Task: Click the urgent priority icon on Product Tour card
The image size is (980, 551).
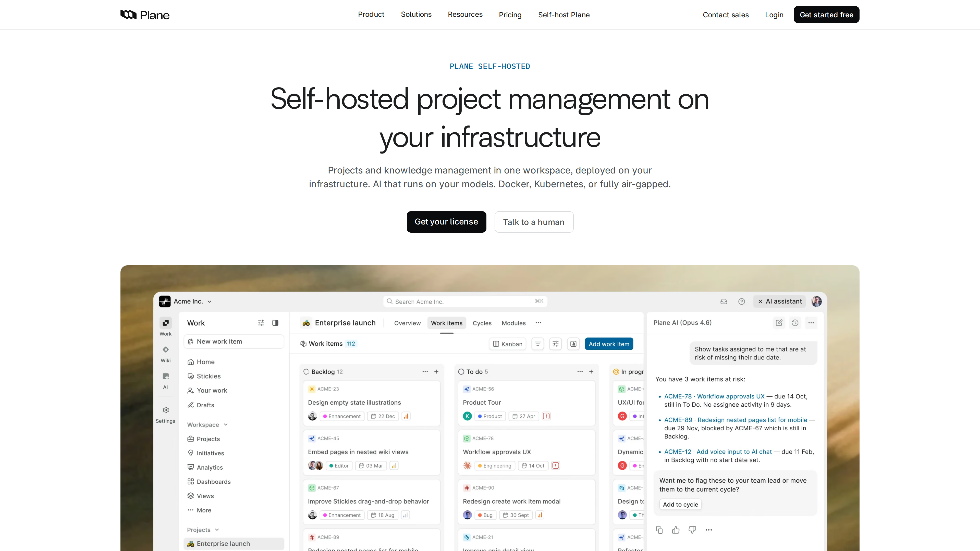Action: pyautogui.click(x=546, y=416)
